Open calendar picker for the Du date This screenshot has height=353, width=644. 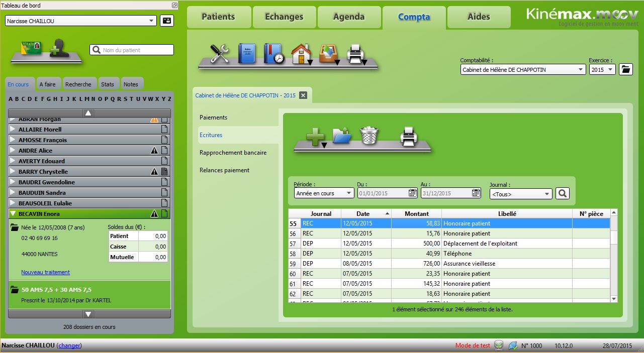coord(413,193)
